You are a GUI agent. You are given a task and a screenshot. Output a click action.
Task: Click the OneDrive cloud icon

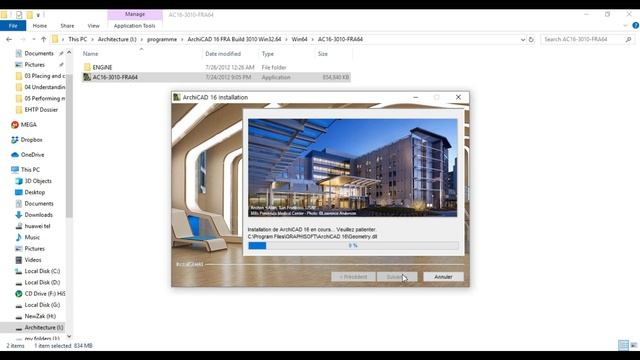(15, 155)
